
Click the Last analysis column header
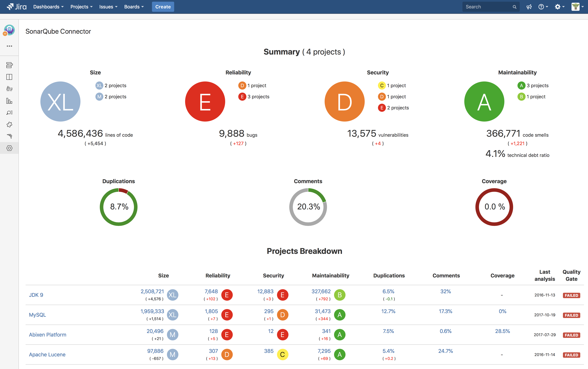tap(545, 275)
